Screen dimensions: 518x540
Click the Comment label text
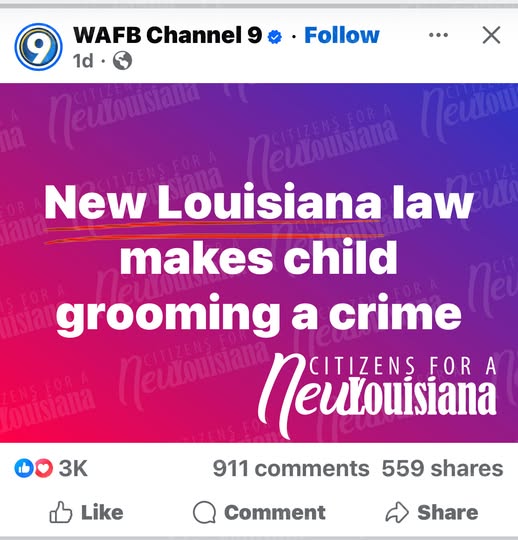[275, 512]
